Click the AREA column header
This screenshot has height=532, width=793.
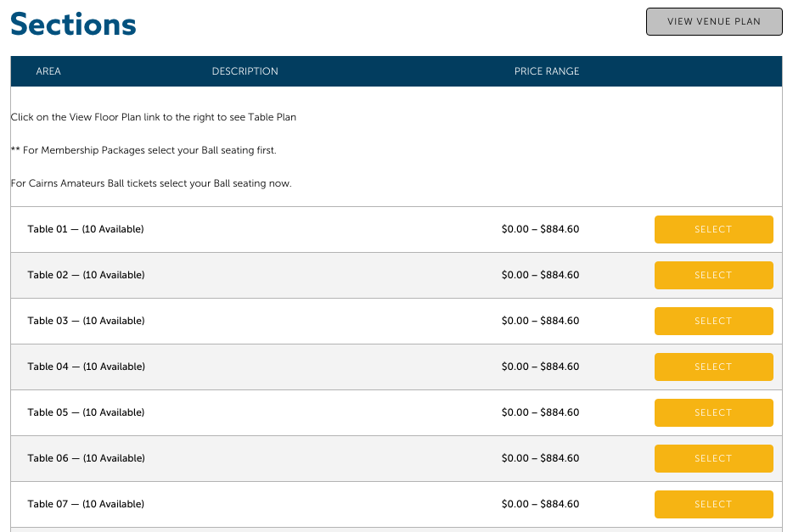pyautogui.click(x=48, y=71)
